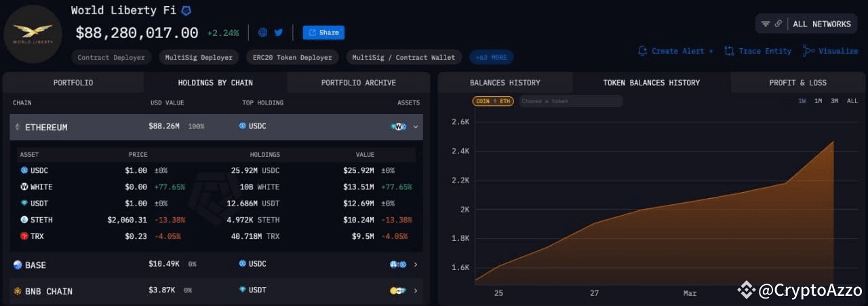Screen dimensions: 868x306
Task: Open the ALL NETWORKS filter
Action: click(821, 24)
